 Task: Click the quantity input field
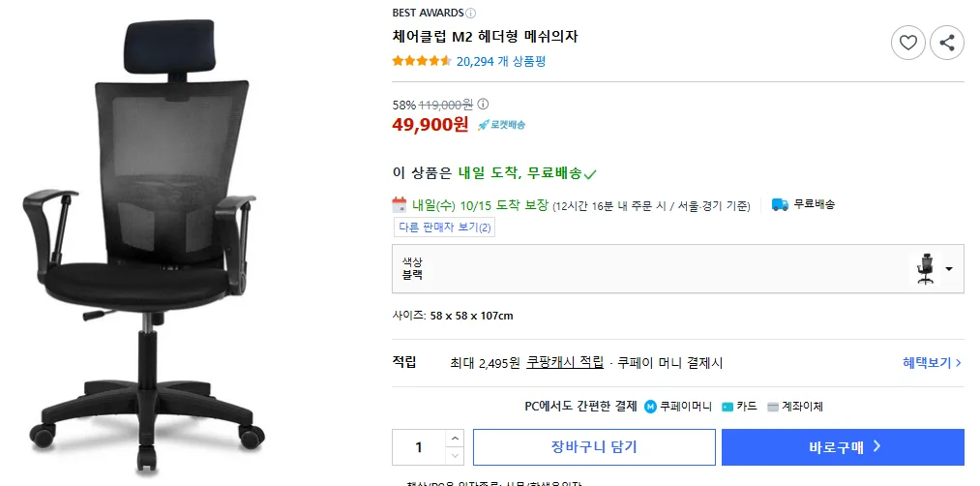click(419, 447)
